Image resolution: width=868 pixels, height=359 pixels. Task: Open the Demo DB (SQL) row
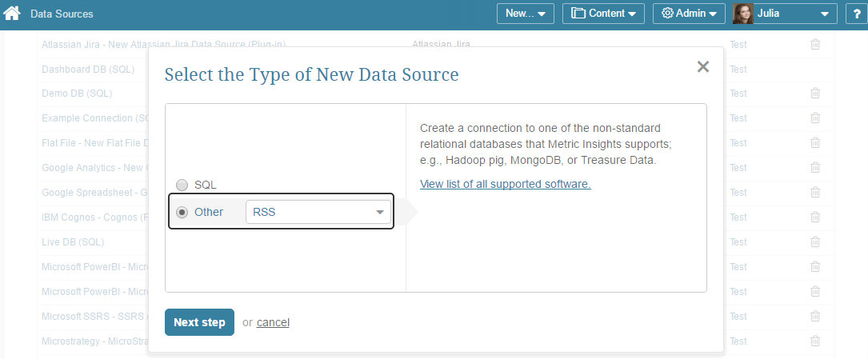point(77,94)
